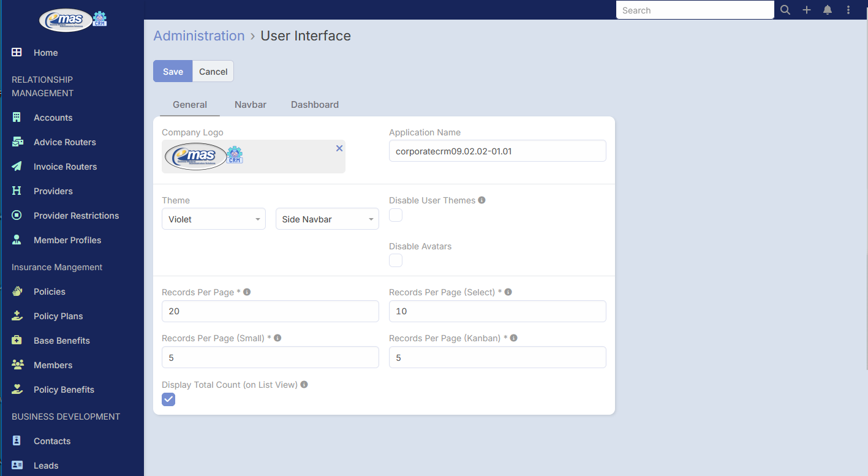Click the Base Benefits medkit icon

pyautogui.click(x=17, y=340)
